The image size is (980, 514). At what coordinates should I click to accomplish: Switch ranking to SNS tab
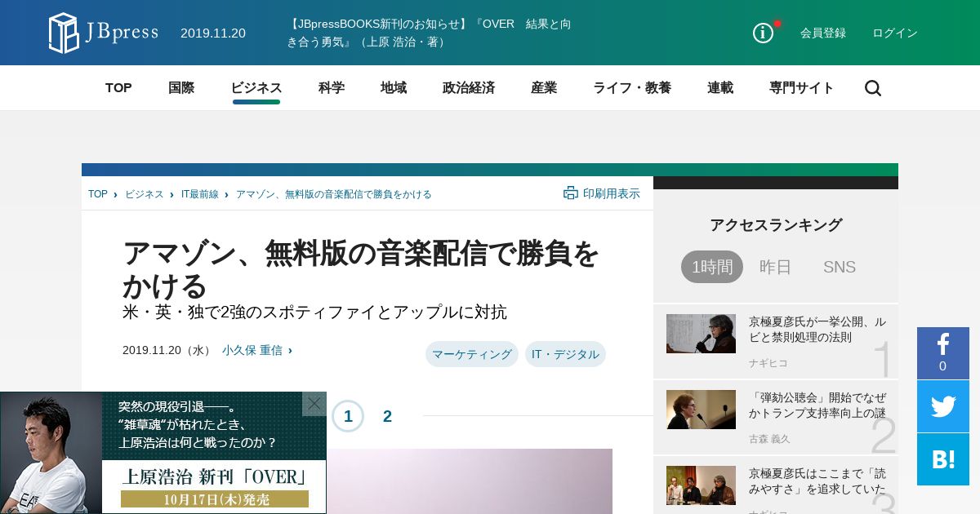840,267
